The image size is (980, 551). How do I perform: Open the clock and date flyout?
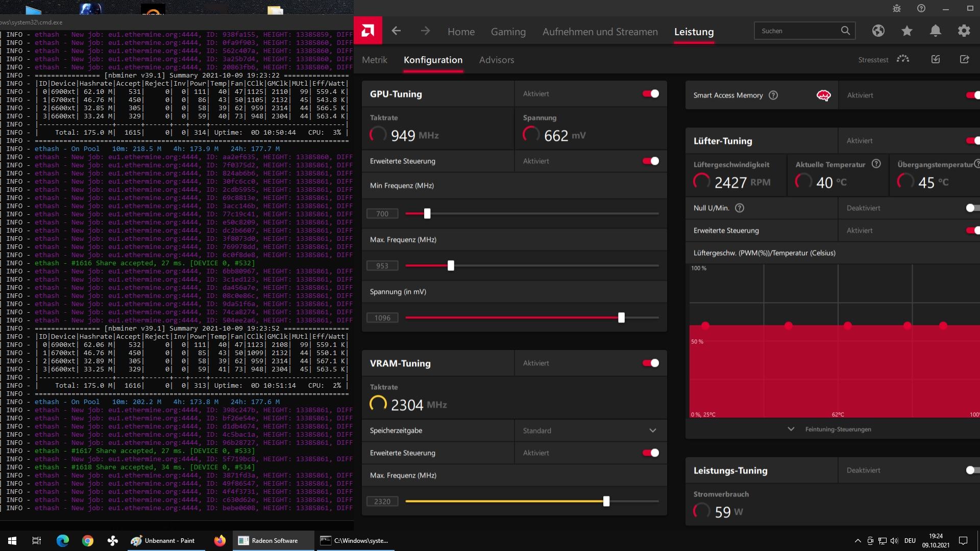click(x=936, y=541)
